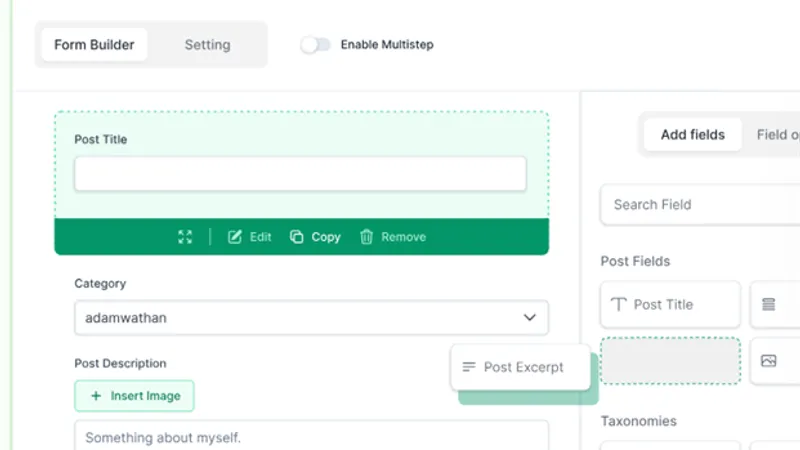Add the Post Title field from Post Fields
This screenshot has width=800, height=450.
click(x=670, y=305)
